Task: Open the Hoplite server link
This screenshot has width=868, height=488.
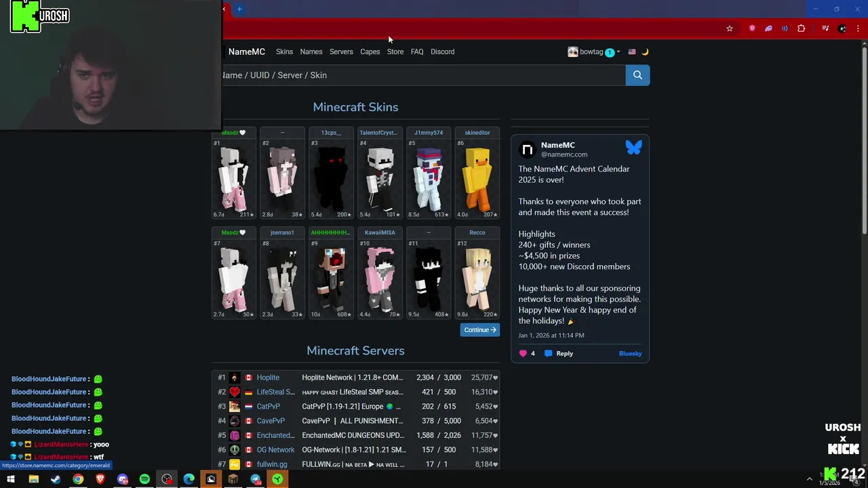Action: tap(268, 378)
